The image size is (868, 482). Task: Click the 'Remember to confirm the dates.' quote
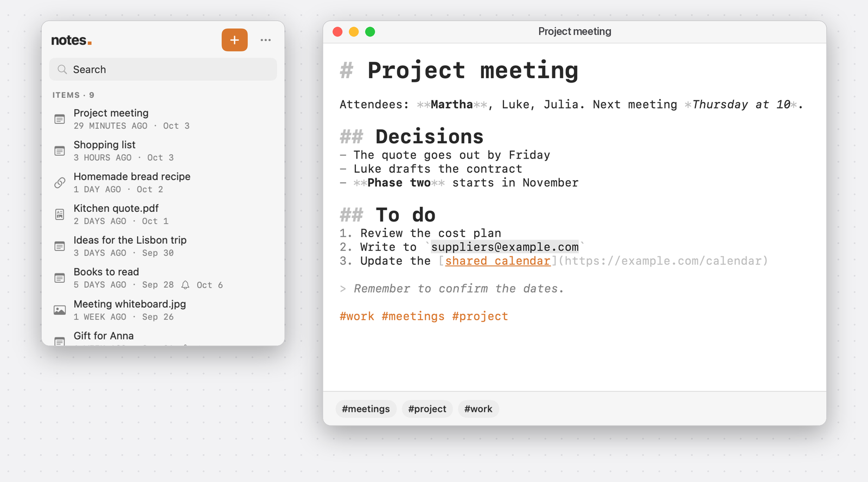459,289
